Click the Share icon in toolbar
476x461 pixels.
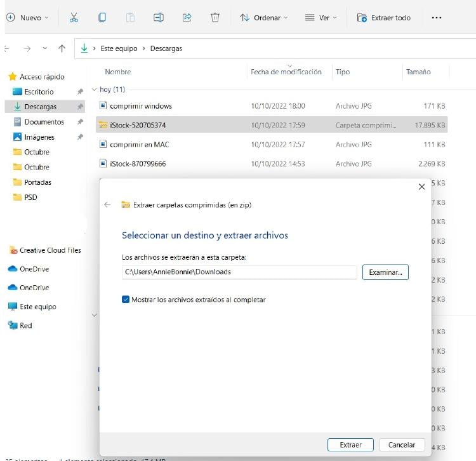click(187, 18)
